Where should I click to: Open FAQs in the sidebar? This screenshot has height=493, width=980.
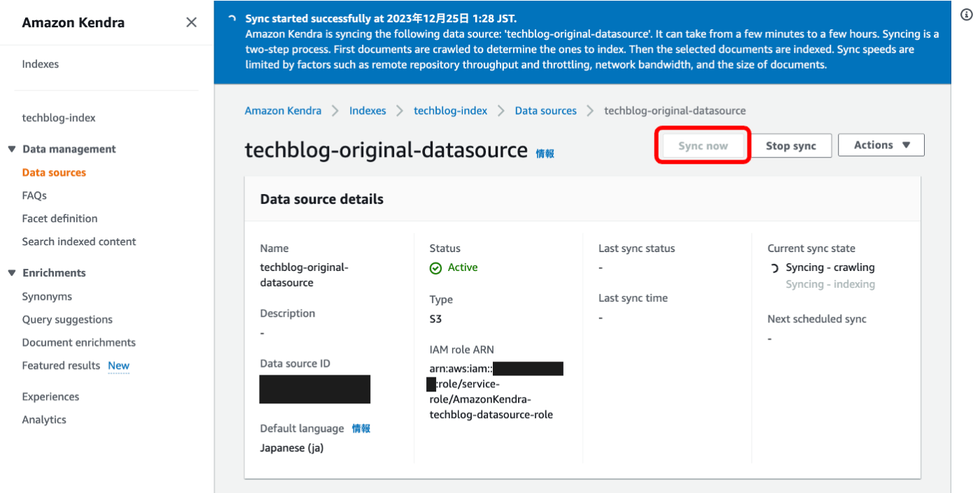coord(34,195)
